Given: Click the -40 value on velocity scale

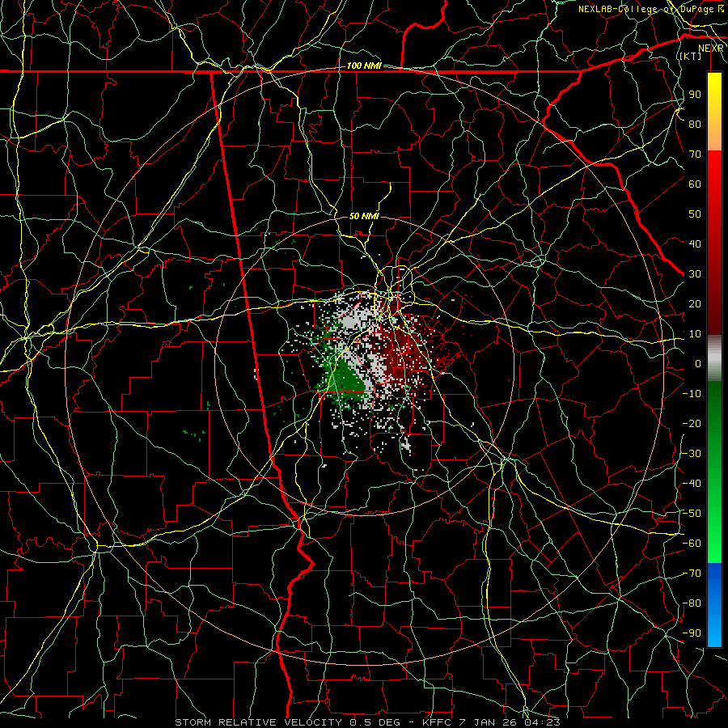Looking at the screenshot, I should pos(692,484).
